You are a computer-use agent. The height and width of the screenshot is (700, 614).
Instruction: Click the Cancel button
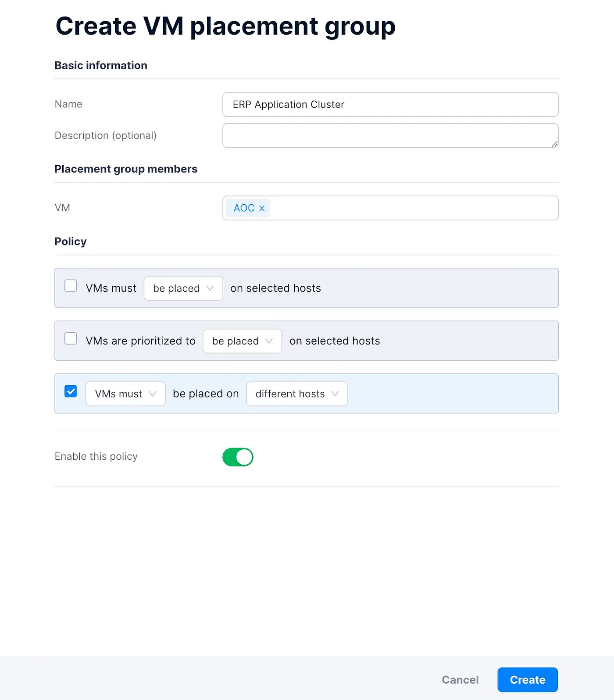[x=460, y=680]
